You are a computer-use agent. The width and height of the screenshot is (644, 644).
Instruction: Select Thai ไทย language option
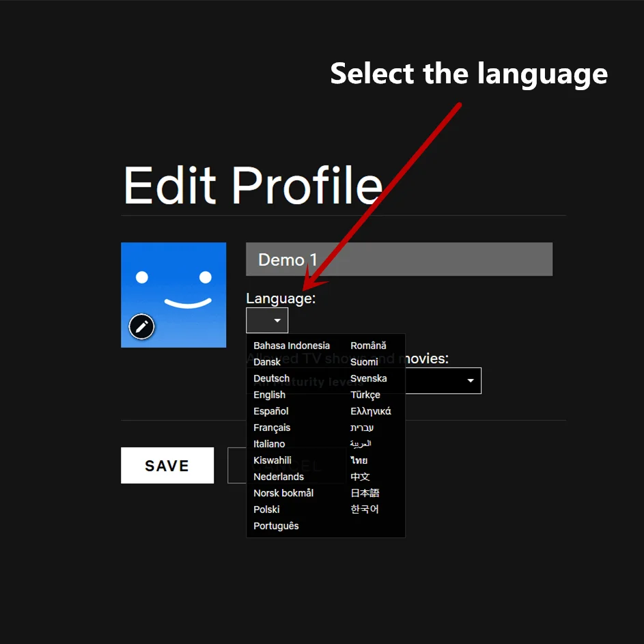pyautogui.click(x=359, y=460)
